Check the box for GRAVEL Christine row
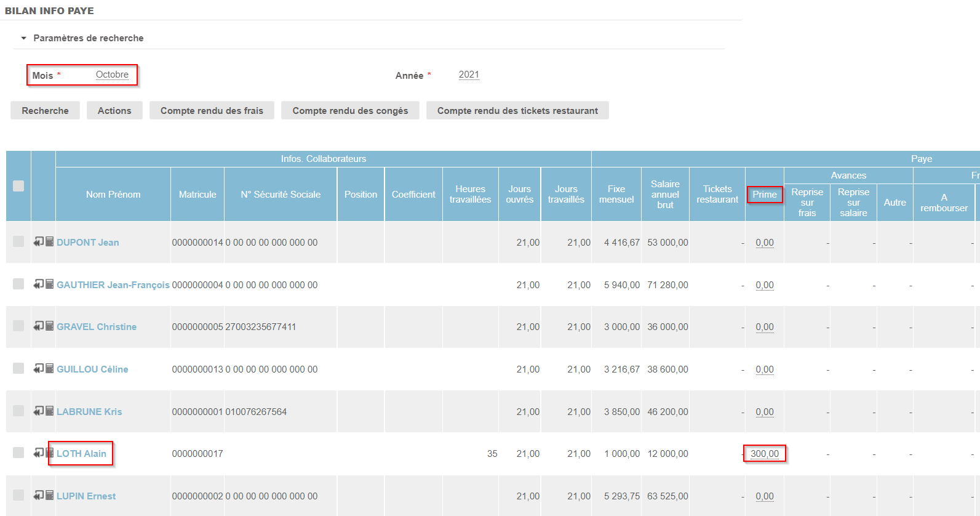This screenshot has width=980, height=516. click(18, 326)
